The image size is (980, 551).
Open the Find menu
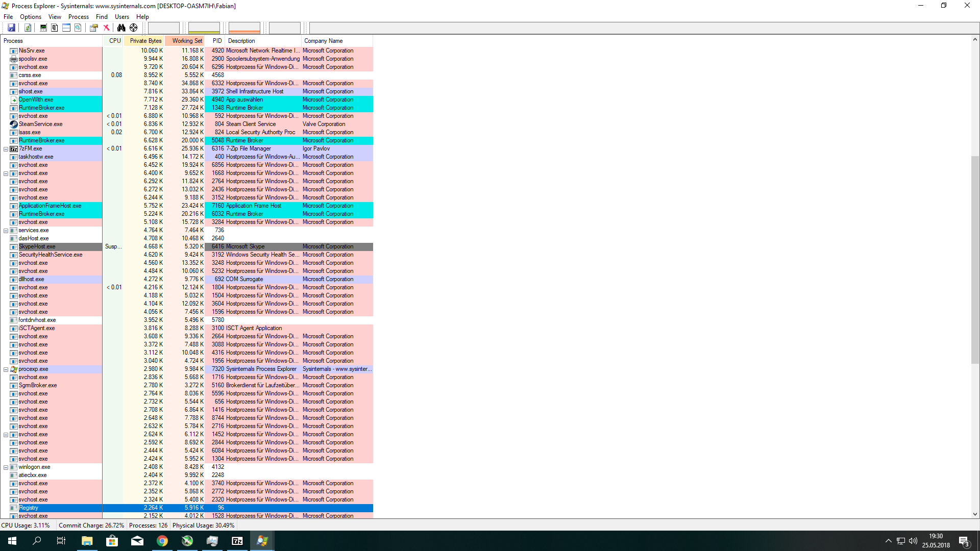pos(102,17)
